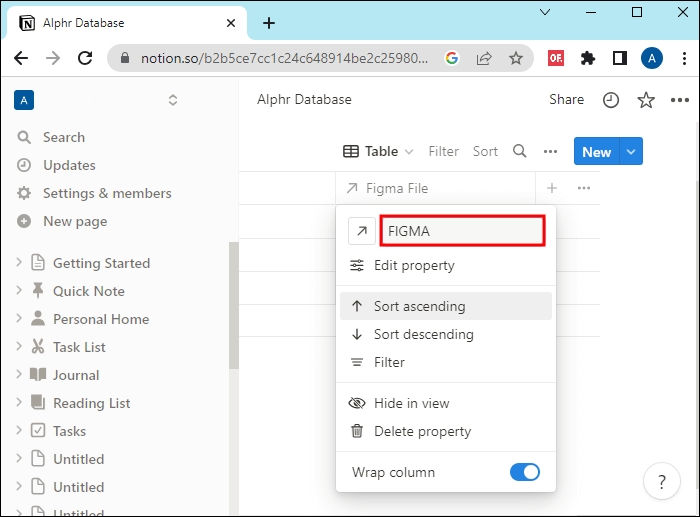Click Sort in the database toolbar
700x517 pixels.
point(485,152)
